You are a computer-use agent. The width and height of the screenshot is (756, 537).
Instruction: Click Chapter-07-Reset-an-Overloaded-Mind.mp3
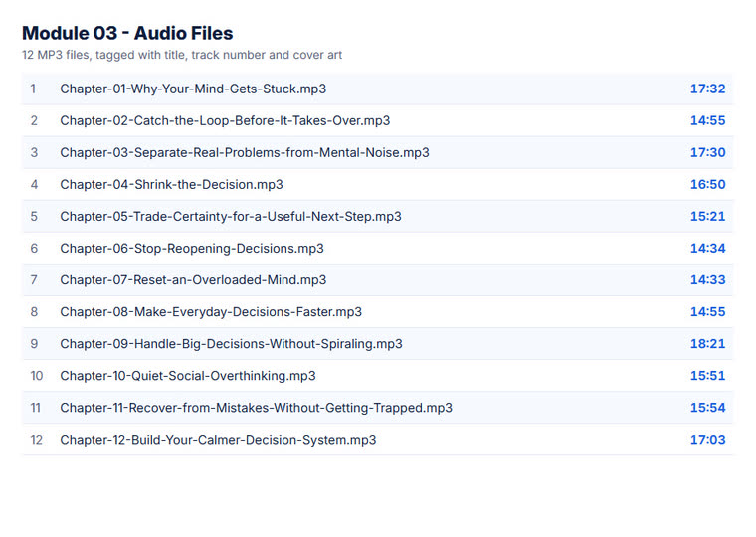point(193,279)
